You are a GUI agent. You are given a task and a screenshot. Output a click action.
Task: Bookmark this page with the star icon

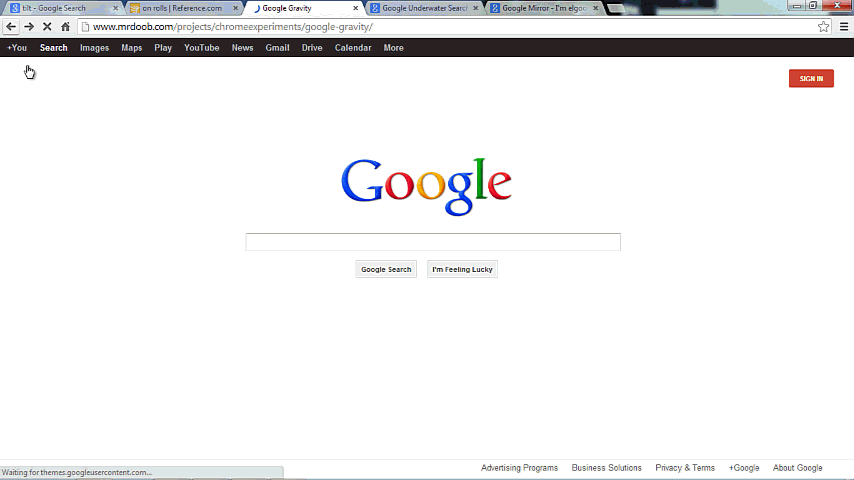click(x=823, y=27)
